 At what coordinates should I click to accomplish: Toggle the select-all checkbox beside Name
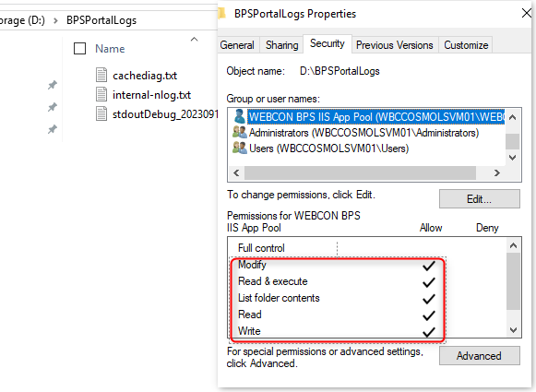coord(79,49)
